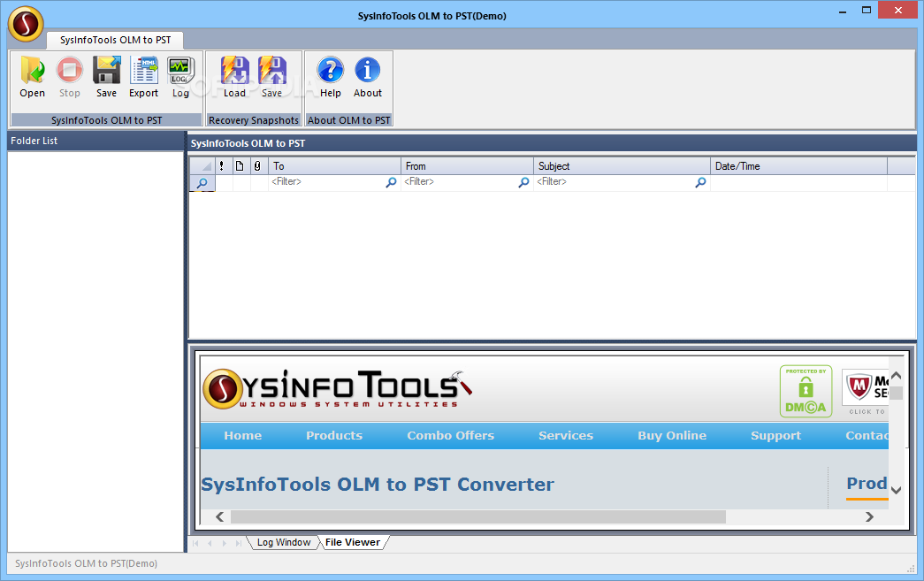Open the About info icon
The width and height of the screenshot is (924, 581).
368,77
